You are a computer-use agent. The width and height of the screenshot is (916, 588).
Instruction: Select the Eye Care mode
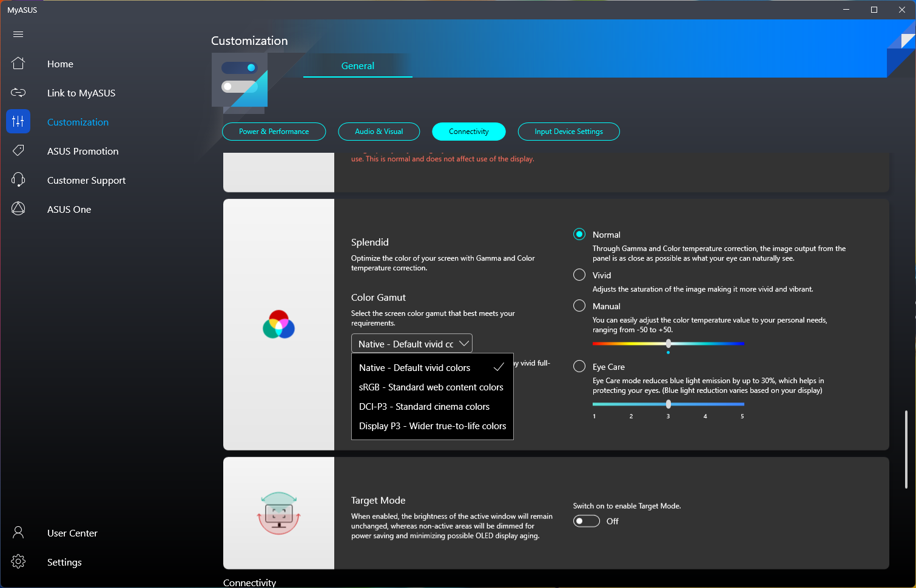click(579, 367)
